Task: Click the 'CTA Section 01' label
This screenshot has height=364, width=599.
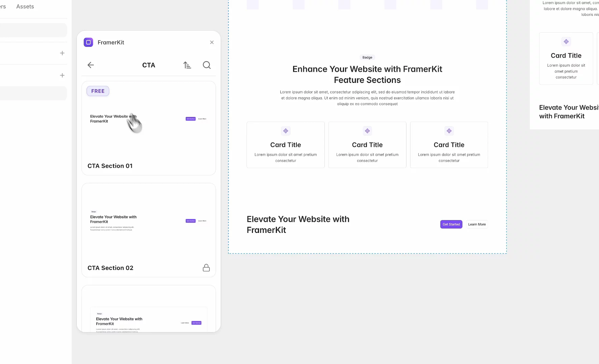Action: click(110, 166)
